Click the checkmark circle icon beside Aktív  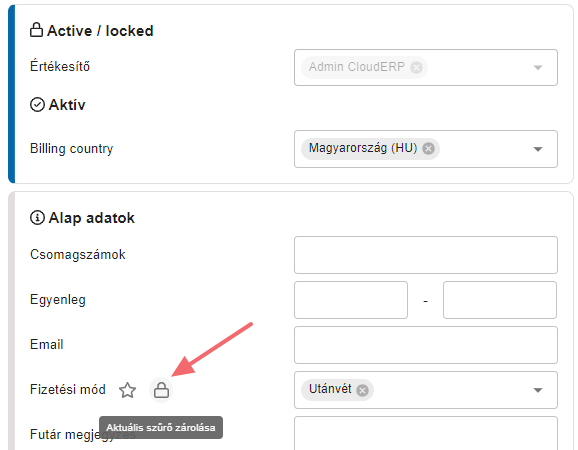[37, 105]
